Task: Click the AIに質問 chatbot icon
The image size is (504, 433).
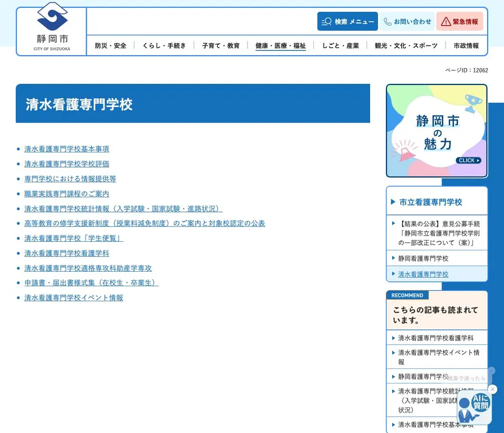Action: 474,408
